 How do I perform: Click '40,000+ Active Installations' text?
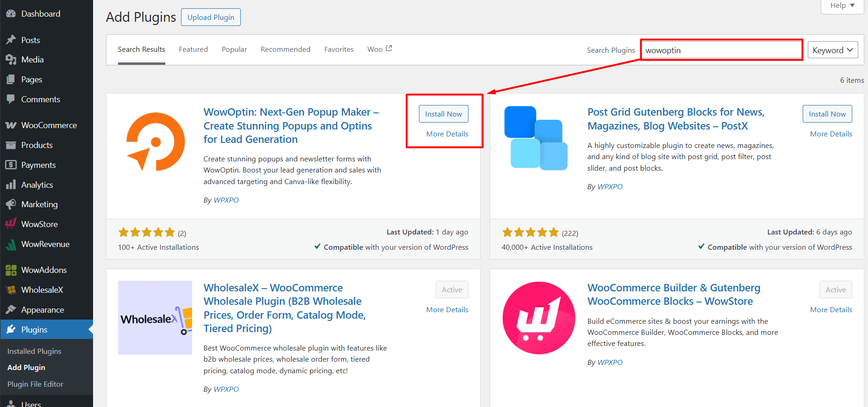pyautogui.click(x=547, y=247)
